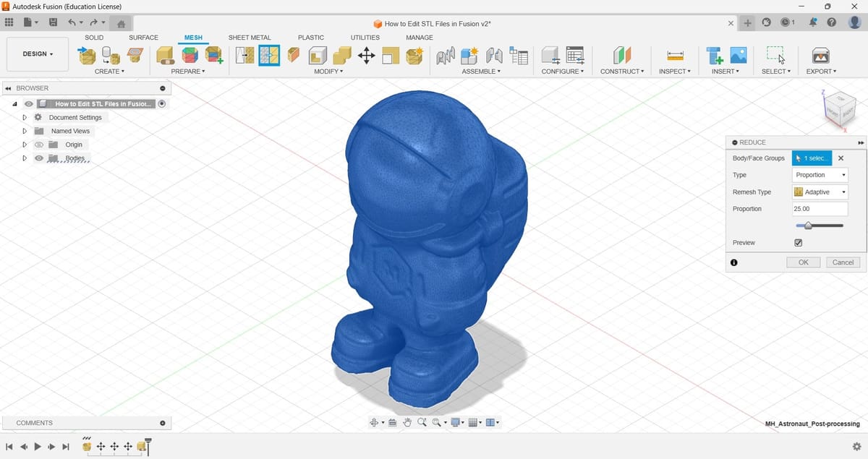Click the Measure ruler icon in Inspect
Image resolution: width=868 pixels, height=459 pixels.
[676, 55]
